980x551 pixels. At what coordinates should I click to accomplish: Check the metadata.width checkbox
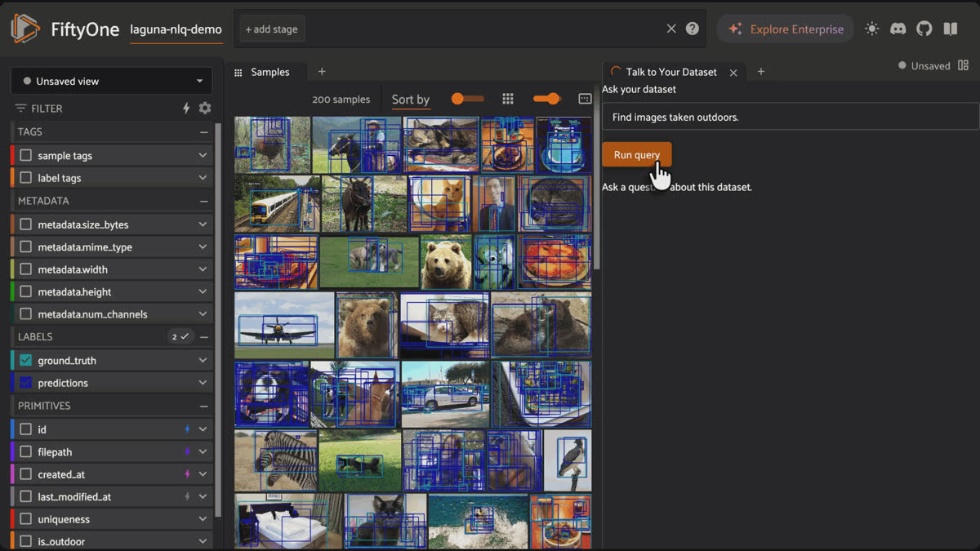pyautogui.click(x=26, y=269)
